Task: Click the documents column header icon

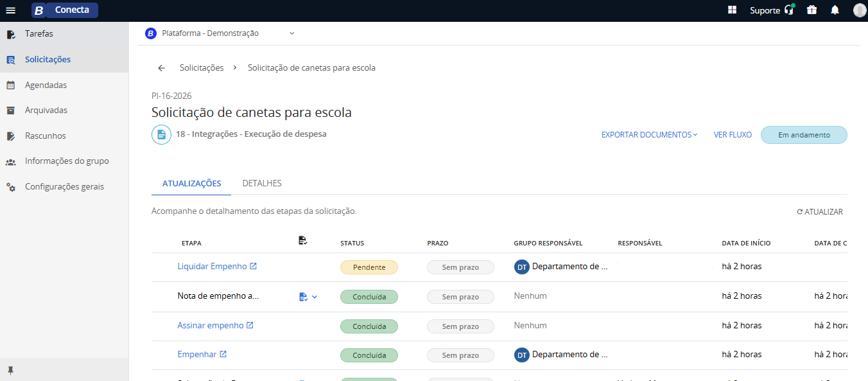Action: pos(303,240)
